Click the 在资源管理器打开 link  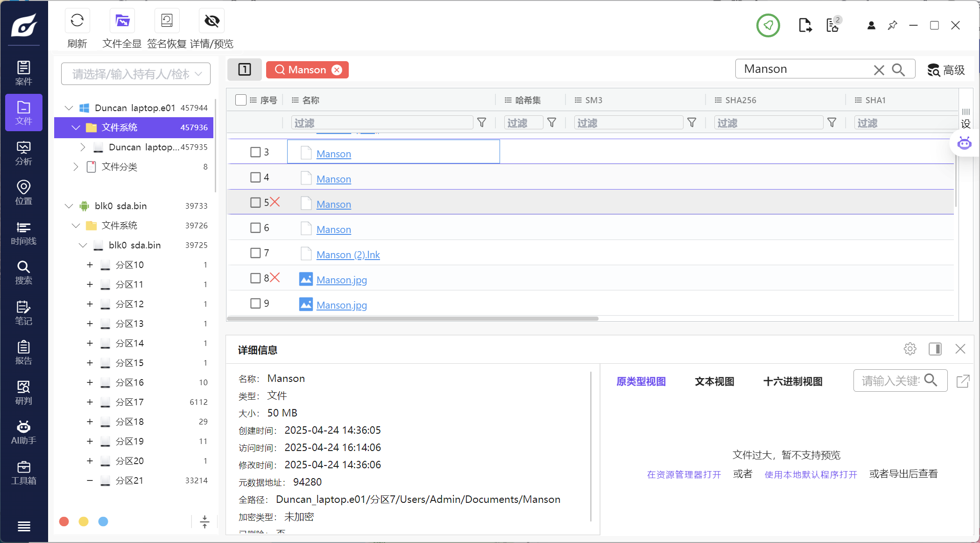coord(684,474)
